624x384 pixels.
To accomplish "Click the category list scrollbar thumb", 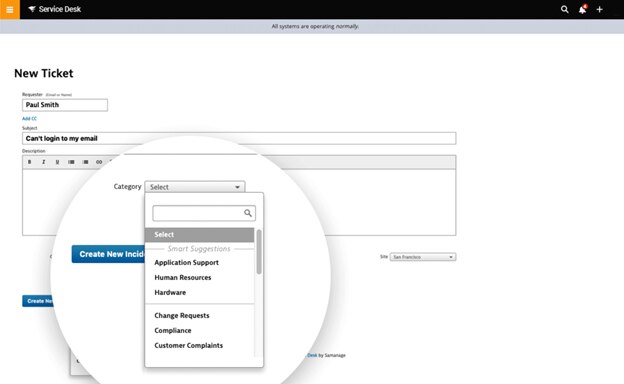I will tap(259, 251).
